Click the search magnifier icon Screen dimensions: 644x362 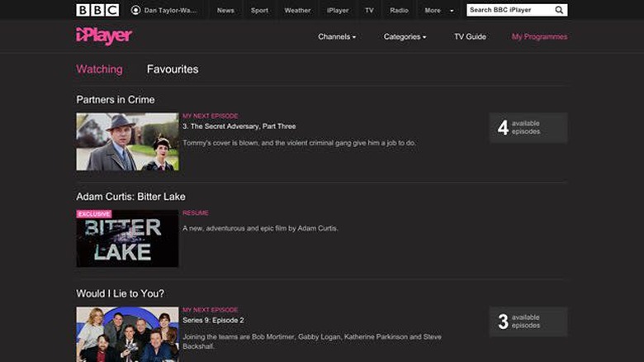point(559,10)
